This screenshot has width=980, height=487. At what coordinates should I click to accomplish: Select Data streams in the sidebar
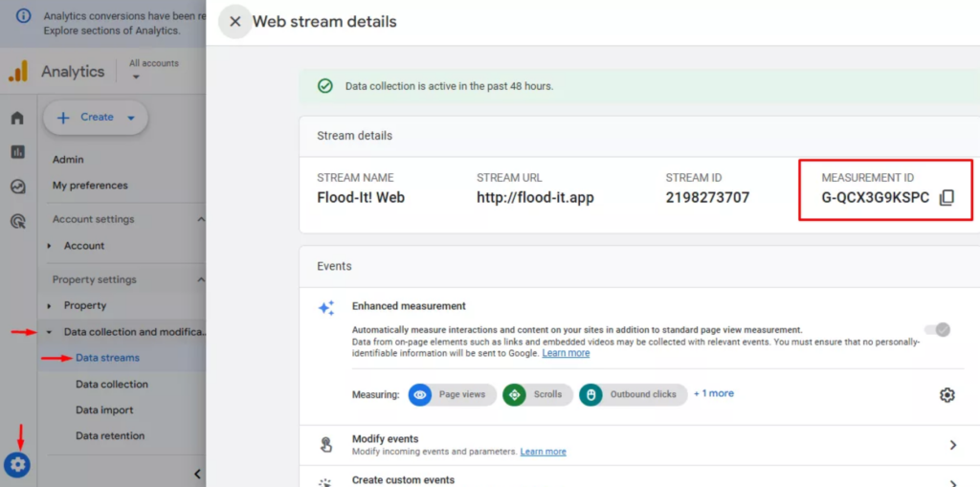click(x=107, y=358)
